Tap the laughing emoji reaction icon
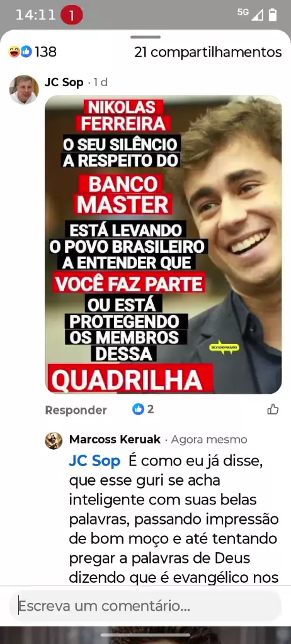The height and width of the screenshot is (644, 291). [x=14, y=52]
